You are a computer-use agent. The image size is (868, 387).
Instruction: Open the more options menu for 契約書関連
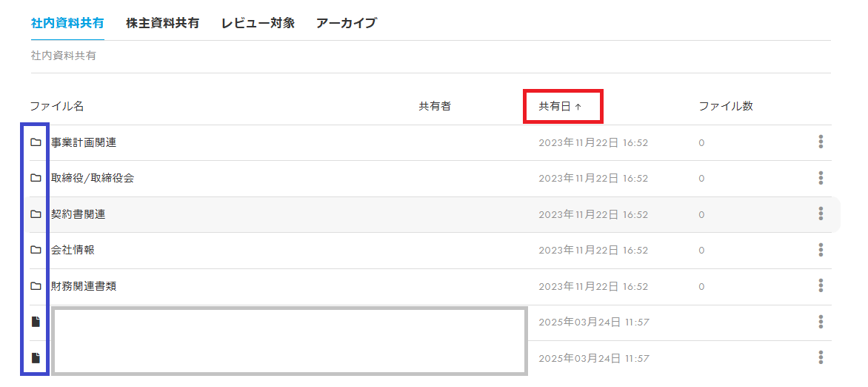(x=821, y=214)
